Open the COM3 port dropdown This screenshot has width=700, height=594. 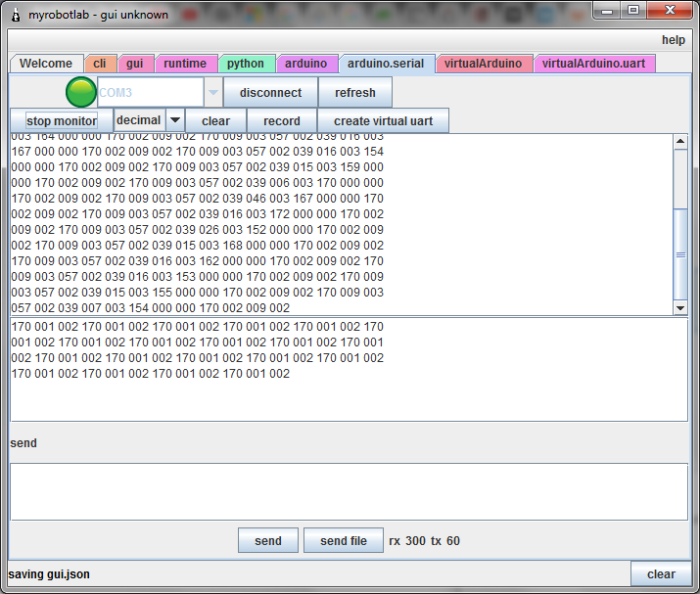click(213, 92)
